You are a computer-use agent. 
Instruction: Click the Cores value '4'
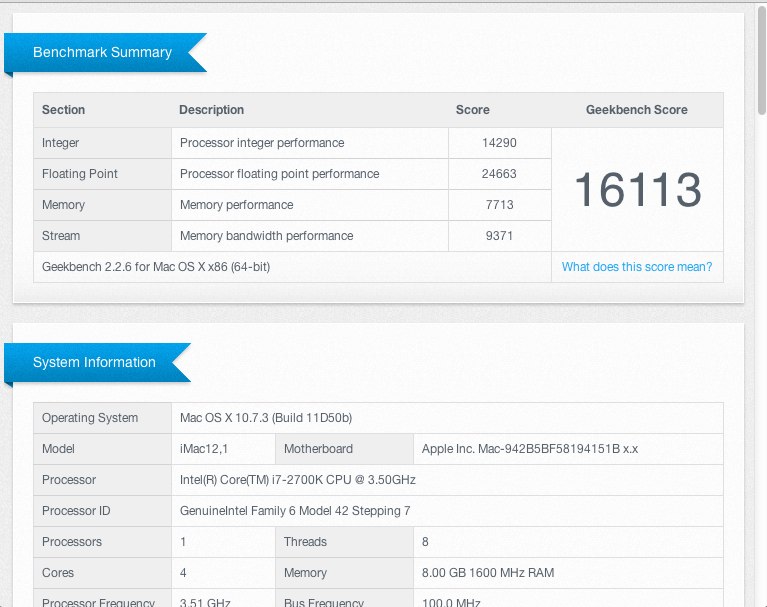(183, 573)
